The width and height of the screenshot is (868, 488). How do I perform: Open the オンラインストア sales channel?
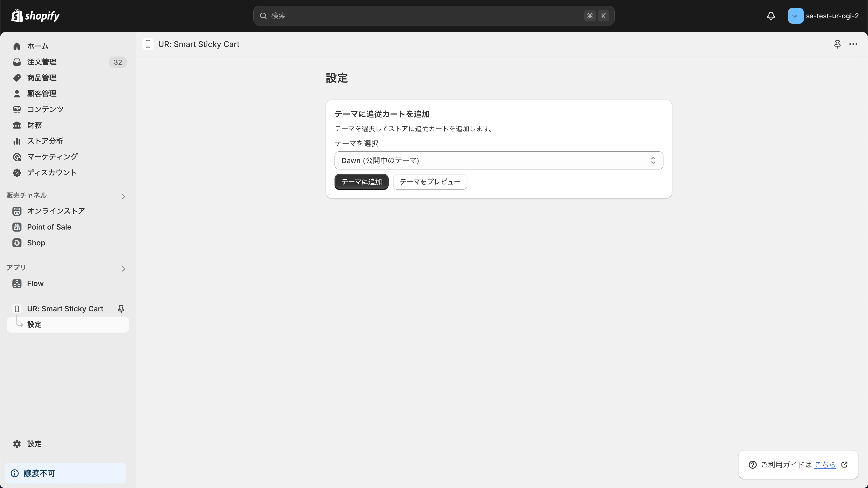[56, 211]
